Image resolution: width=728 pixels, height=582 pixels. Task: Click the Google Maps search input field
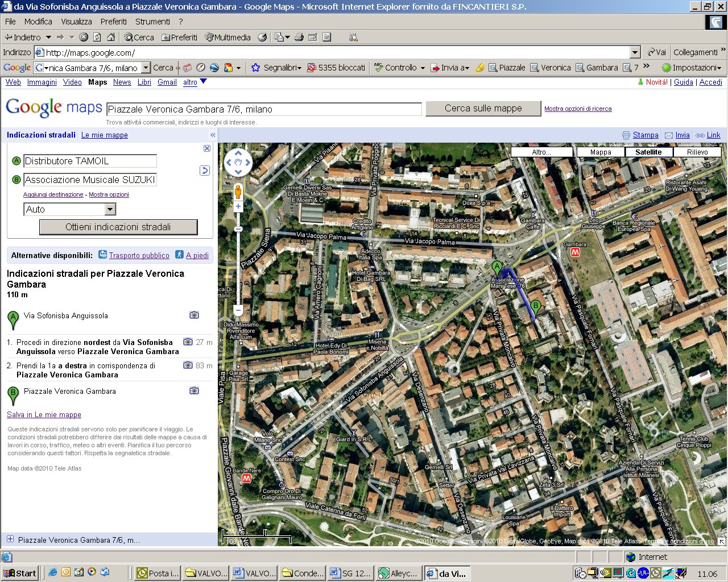point(264,109)
